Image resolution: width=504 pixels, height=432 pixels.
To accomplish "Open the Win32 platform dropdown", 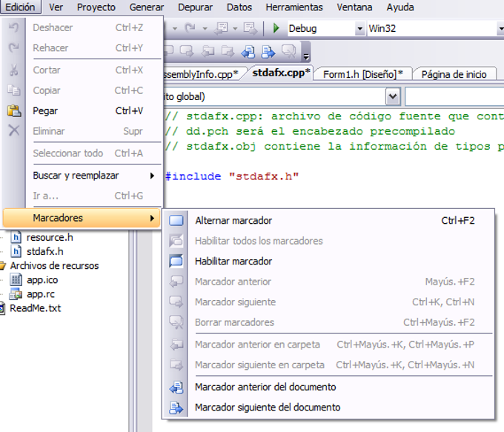I will pyautogui.click(x=501, y=29).
